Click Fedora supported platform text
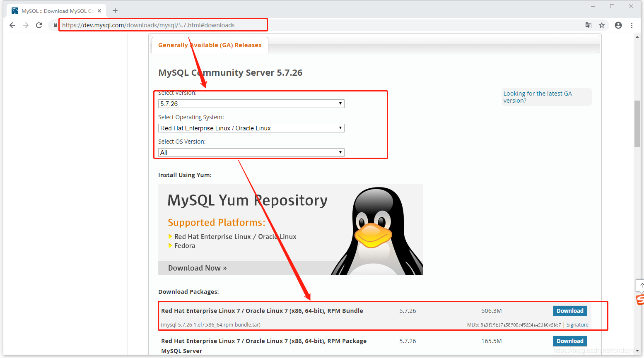The height and width of the screenshot is (358, 644). point(185,246)
